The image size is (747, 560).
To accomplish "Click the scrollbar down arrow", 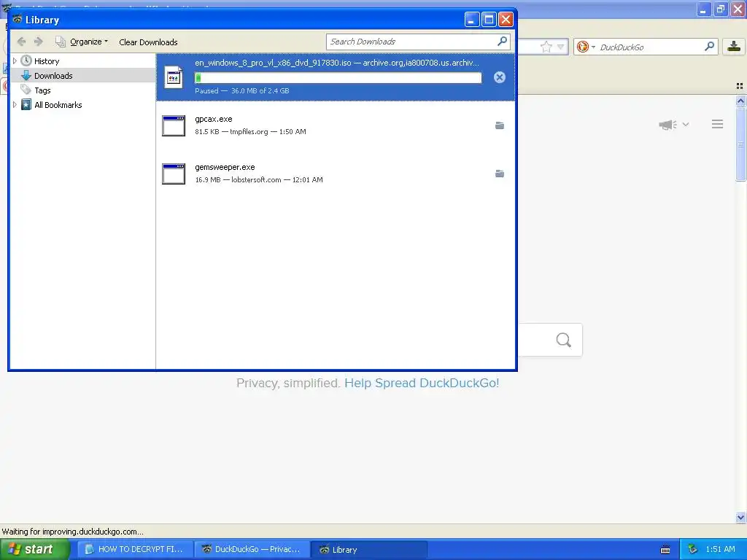I will [740, 517].
